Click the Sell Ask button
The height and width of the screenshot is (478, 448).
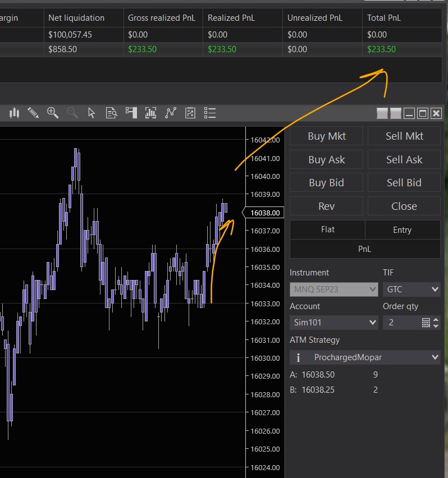tap(404, 159)
